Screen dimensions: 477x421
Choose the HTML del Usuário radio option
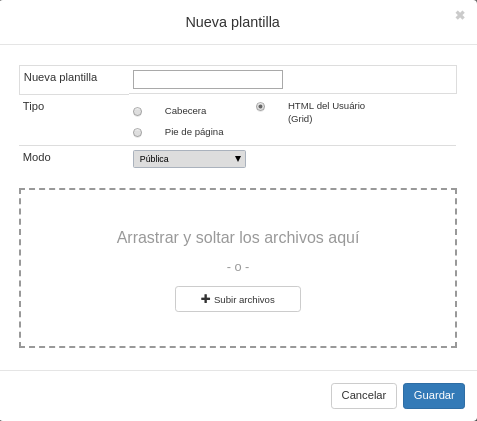coord(260,106)
